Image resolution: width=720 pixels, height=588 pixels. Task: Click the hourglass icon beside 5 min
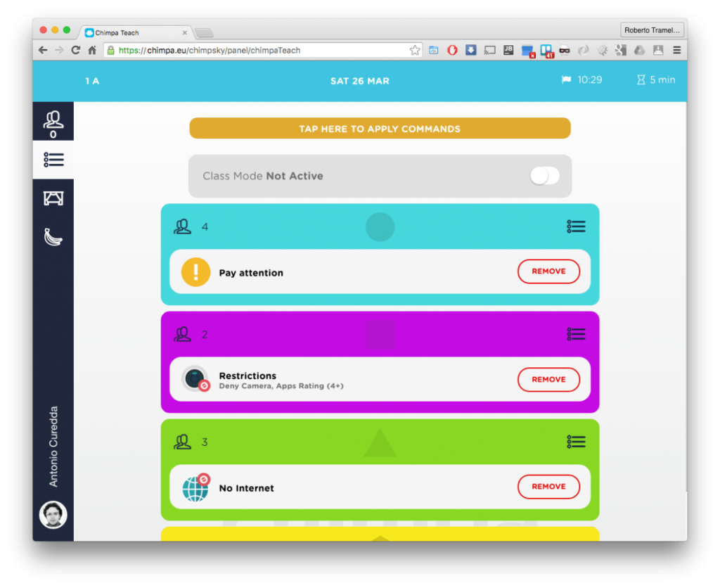point(641,80)
